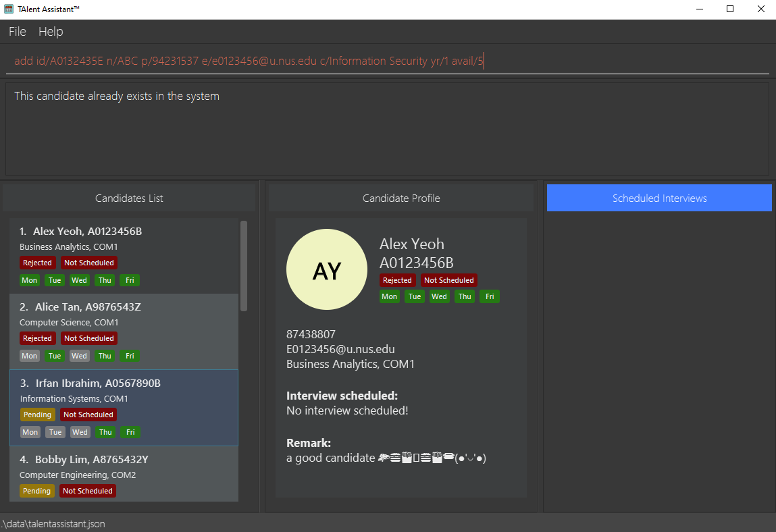Click Tue tag on Alex Yeoh list card
This screenshot has width=776, height=532.
(55, 280)
